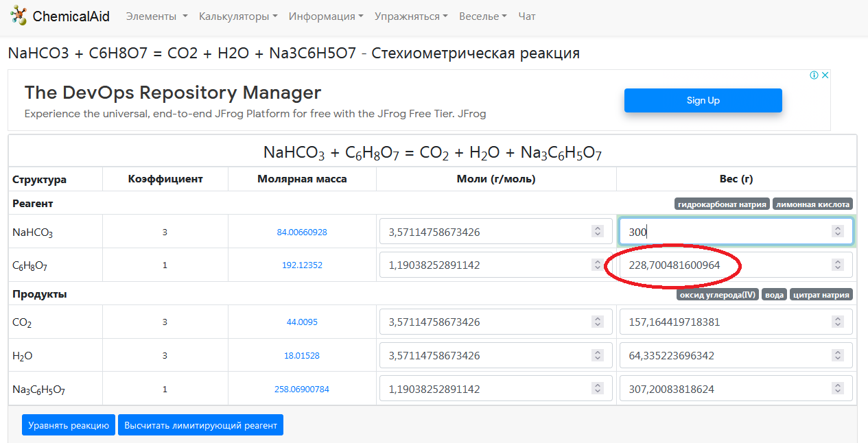Click the H2O moles spinner arrows
Viewport: 868px width, 443px height.
tap(598, 355)
